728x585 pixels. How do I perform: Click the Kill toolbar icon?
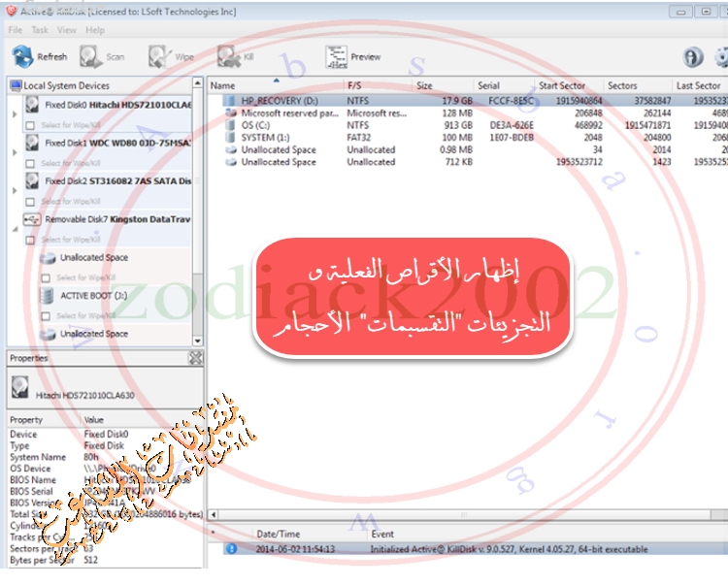click(229, 56)
